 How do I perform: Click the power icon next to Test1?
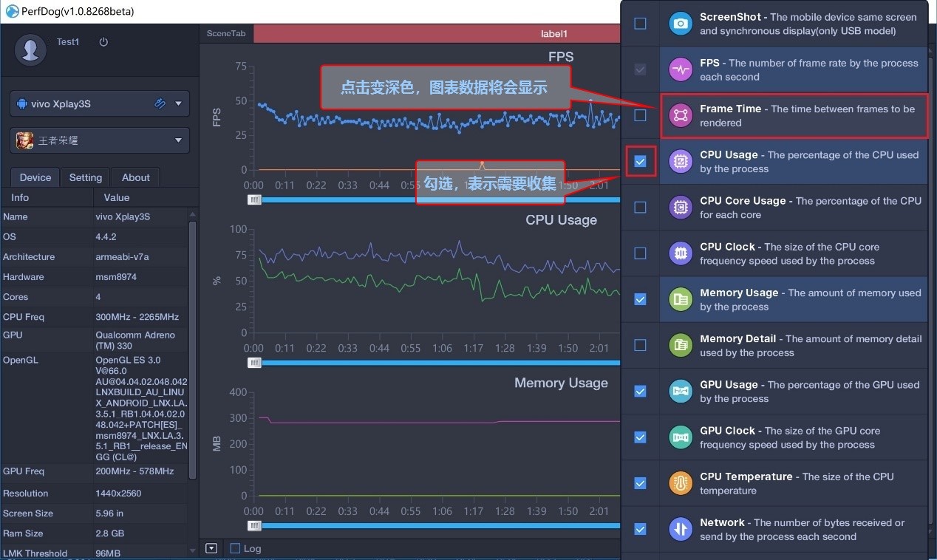tap(103, 41)
